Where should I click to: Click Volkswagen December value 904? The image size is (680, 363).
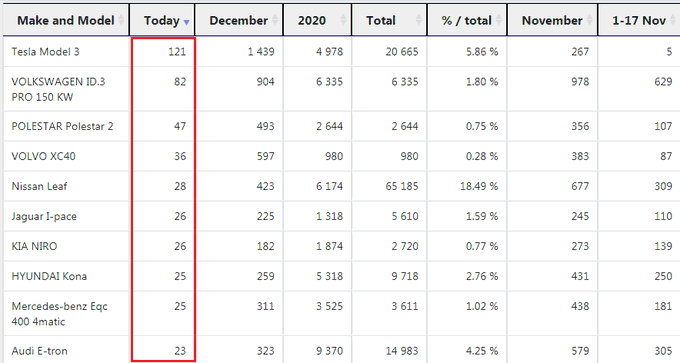tap(265, 82)
